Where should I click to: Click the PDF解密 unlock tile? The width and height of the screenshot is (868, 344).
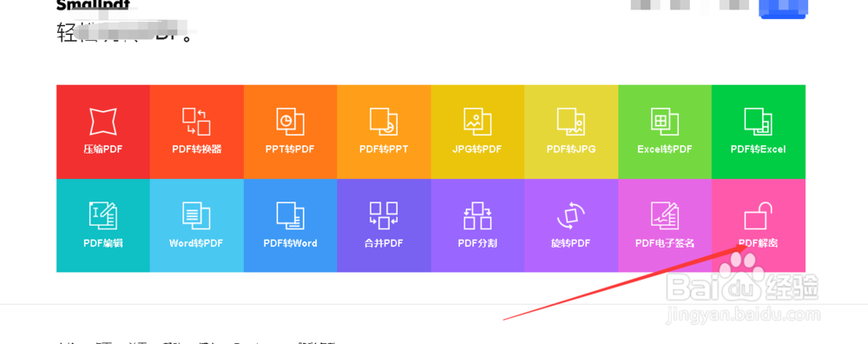(x=759, y=226)
